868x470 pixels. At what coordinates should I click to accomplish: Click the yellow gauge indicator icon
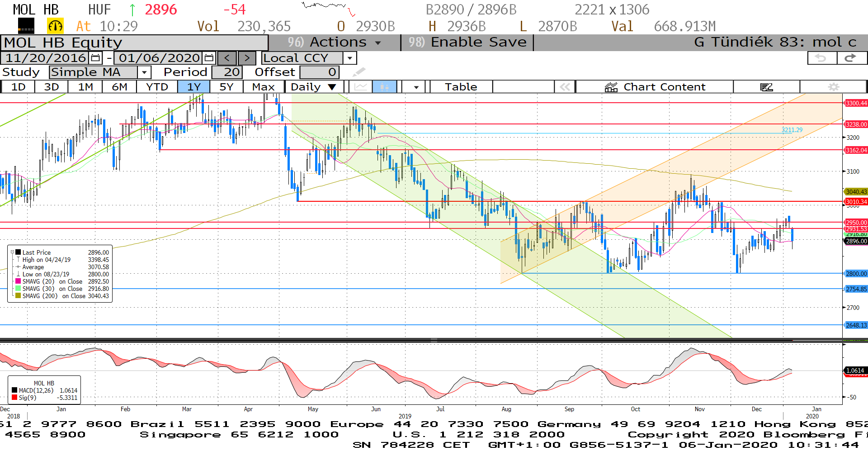pyautogui.click(x=56, y=26)
